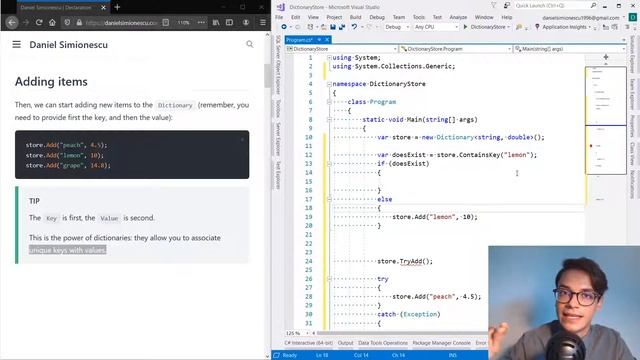This screenshot has height=360, width=640.
Task: Show the site padlock security info
Action: pyautogui.click(x=79, y=22)
